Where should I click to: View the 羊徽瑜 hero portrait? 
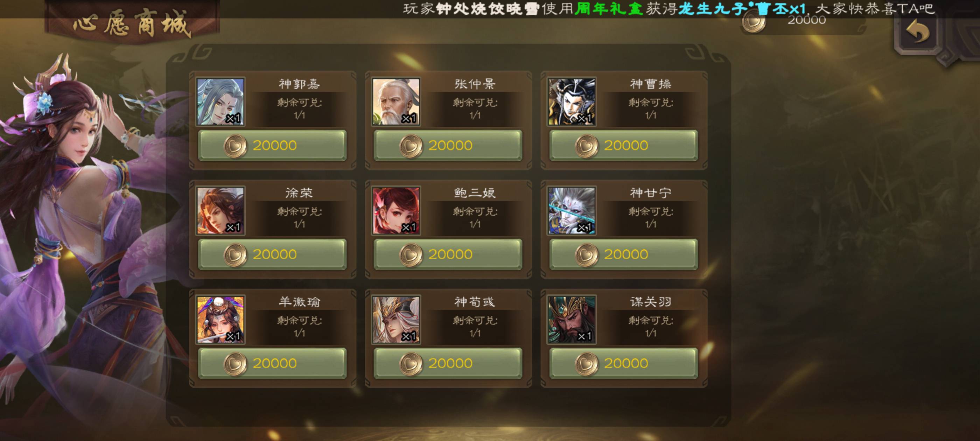(220, 320)
